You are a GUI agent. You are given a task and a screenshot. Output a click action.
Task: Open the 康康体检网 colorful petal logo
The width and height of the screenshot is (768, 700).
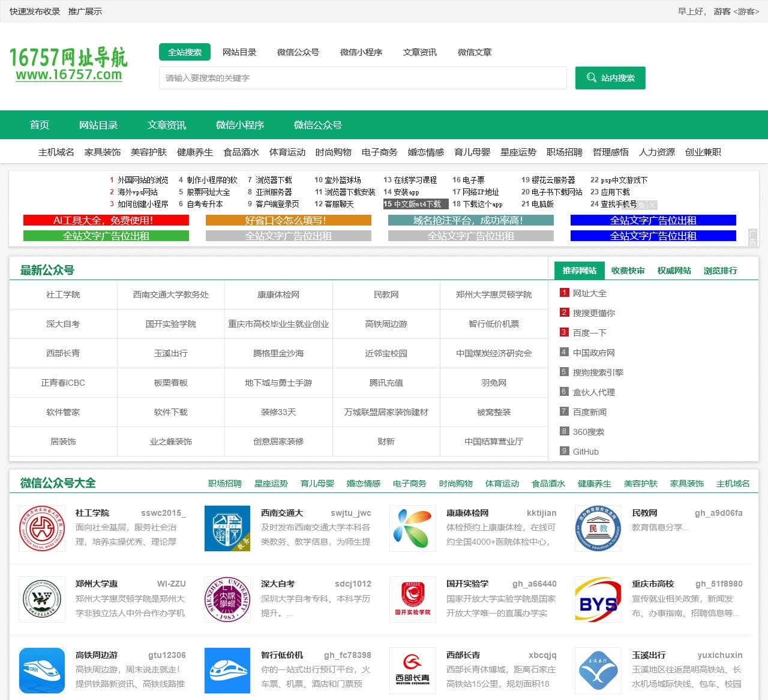412,528
